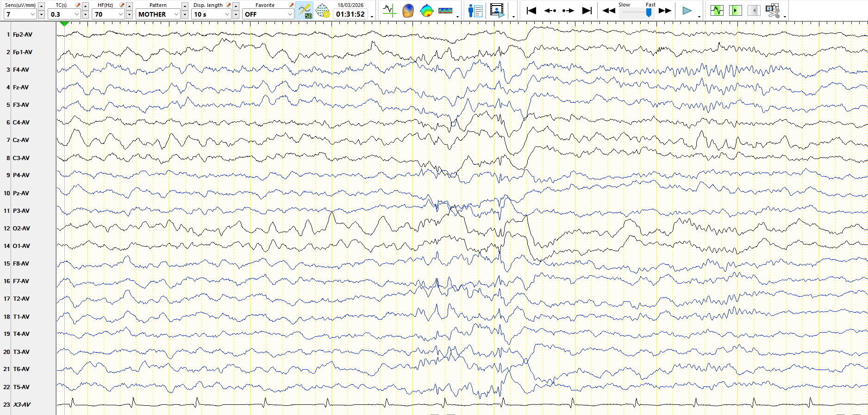
Task: Start playback with the play button
Action: [687, 10]
